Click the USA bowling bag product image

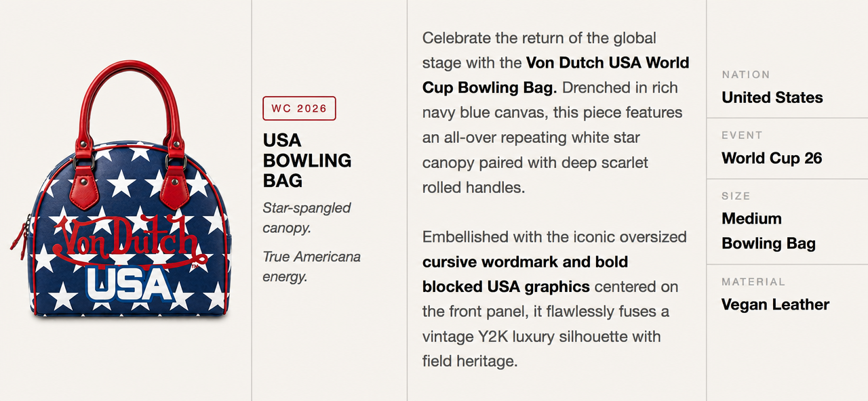click(x=121, y=189)
